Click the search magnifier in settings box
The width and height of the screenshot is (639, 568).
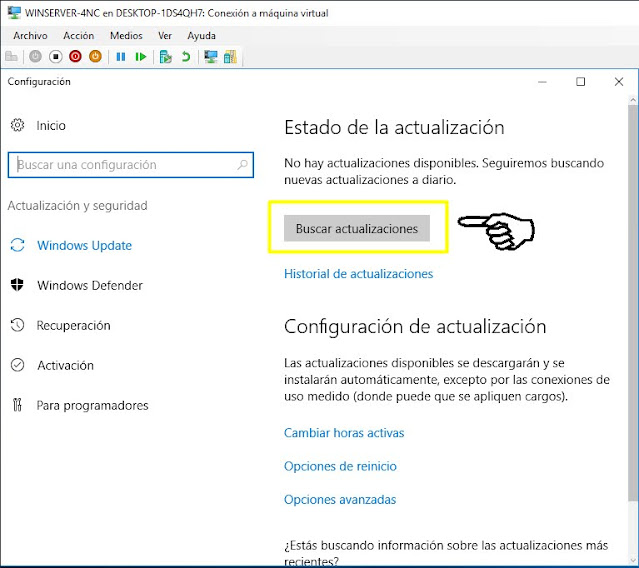[x=242, y=165]
